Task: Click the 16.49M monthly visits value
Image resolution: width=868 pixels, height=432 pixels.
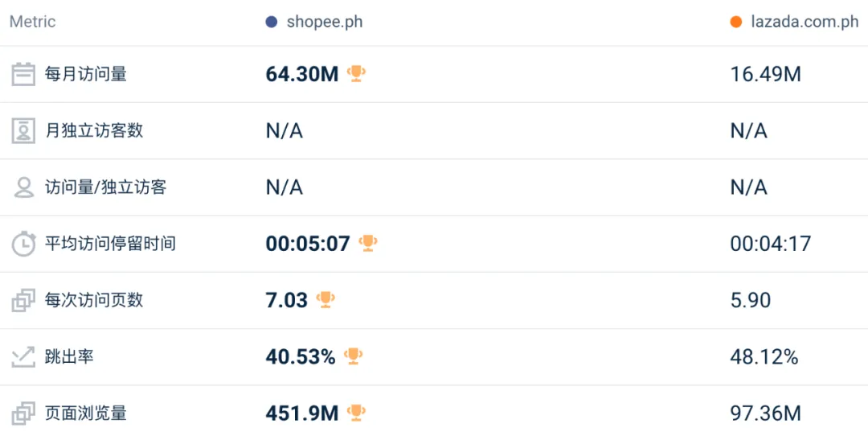Action: [766, 74]
